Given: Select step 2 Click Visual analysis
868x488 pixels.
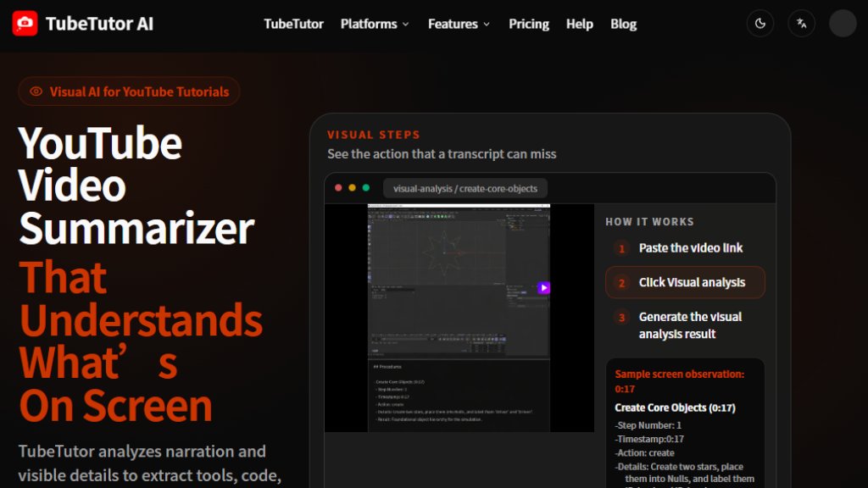Looking at the screenshot, I should coord(685,282).
